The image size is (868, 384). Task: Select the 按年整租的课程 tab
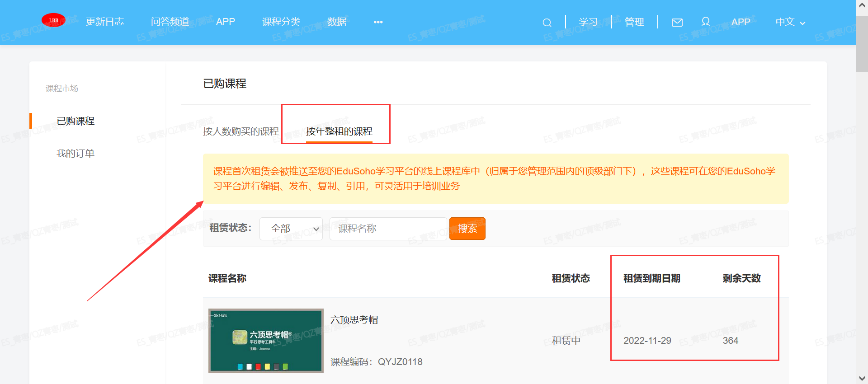click(339, 131)
